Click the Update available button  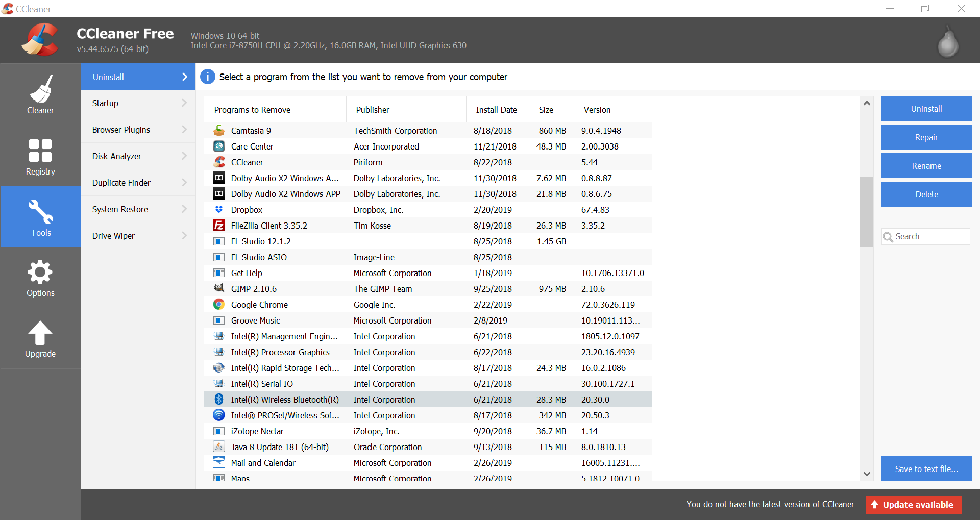(913, 505)
